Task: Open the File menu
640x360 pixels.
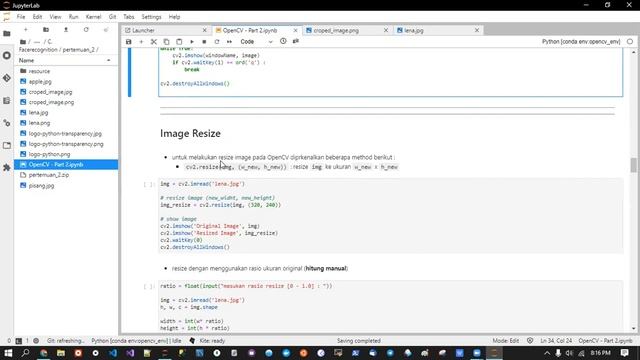Action: pos(21,17)
